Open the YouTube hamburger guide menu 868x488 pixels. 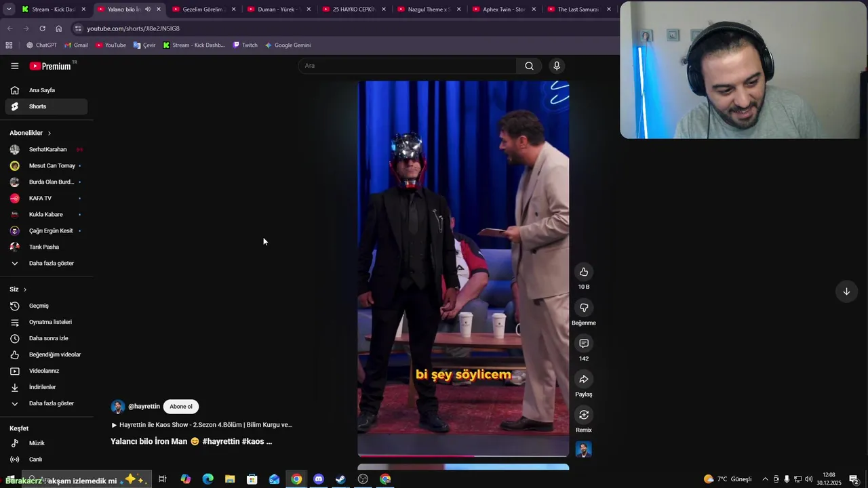point(14,66)
